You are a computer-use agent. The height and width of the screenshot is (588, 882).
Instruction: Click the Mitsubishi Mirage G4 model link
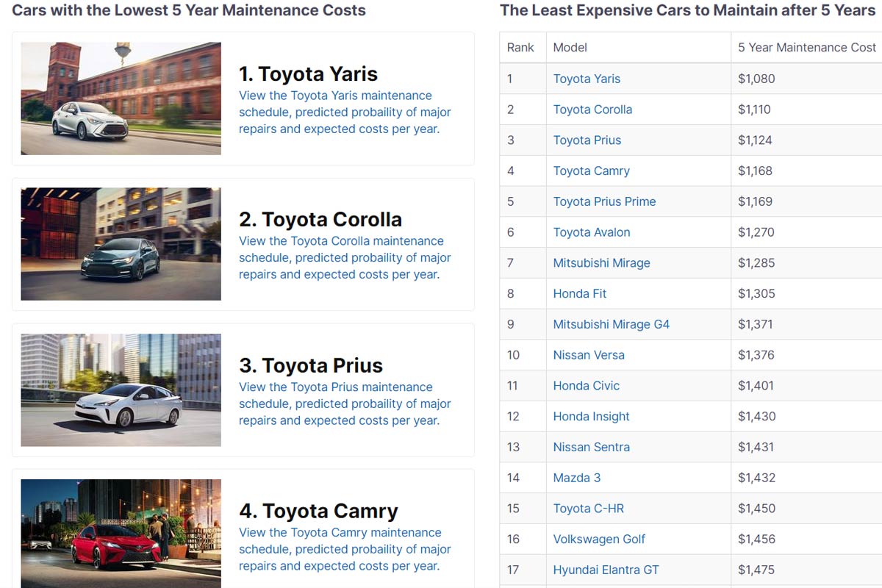611,324
